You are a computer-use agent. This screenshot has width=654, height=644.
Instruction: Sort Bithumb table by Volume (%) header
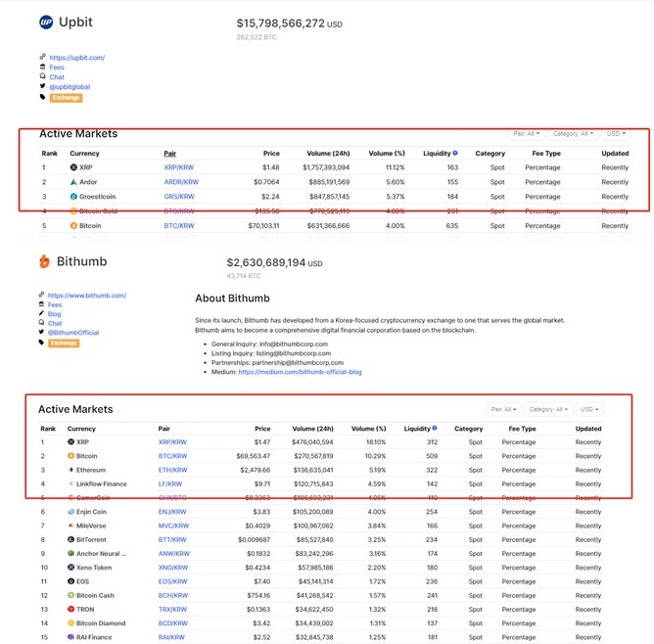(369, 429)
